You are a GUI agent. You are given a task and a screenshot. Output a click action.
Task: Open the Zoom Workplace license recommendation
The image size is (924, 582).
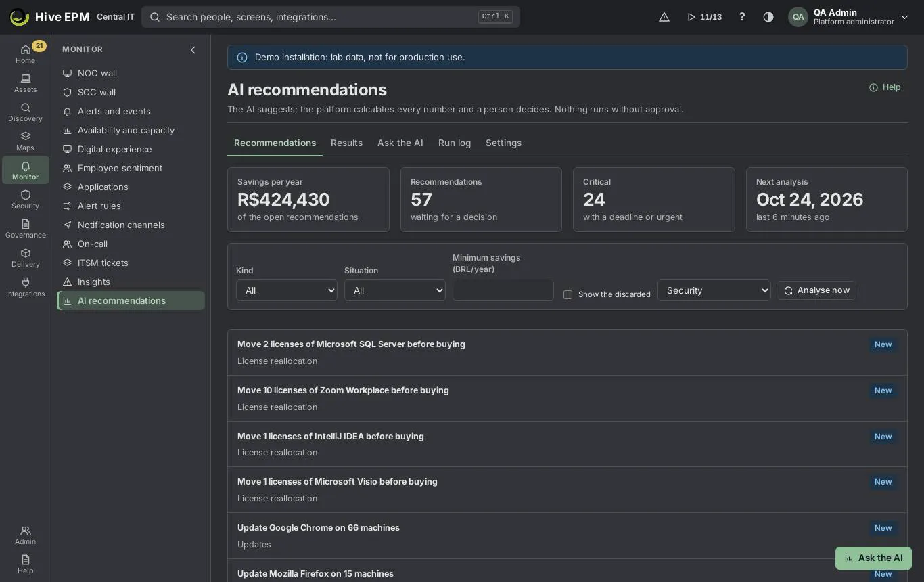pos(568,399)
